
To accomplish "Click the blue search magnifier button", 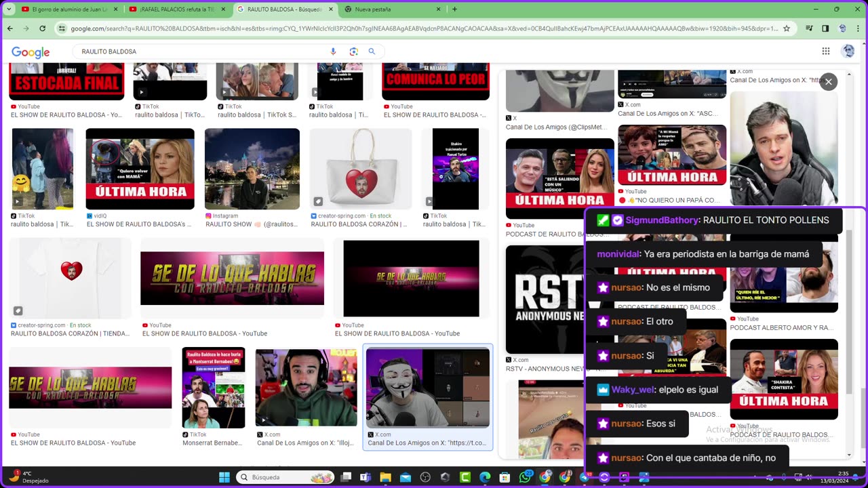I will [372, 52].
